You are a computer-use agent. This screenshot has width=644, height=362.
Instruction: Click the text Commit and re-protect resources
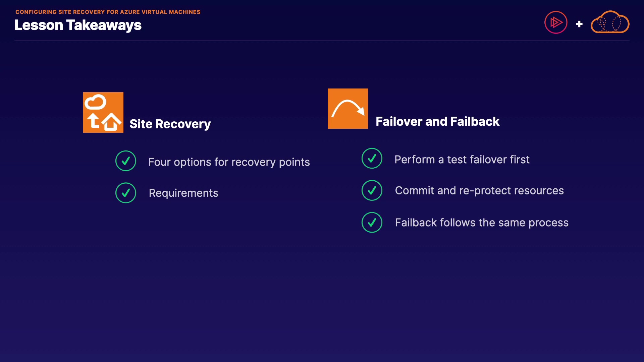coord(479,190)
